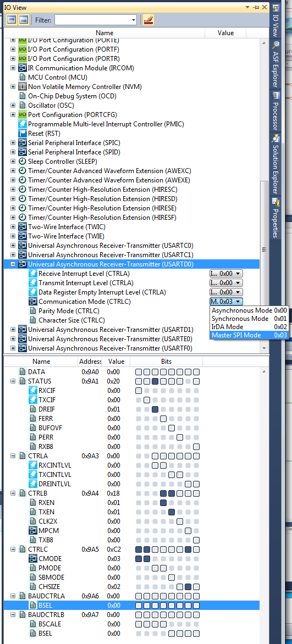Click the CMODE register field icon
The width and height of the screenshot is (292, 644).
[33, 559]
